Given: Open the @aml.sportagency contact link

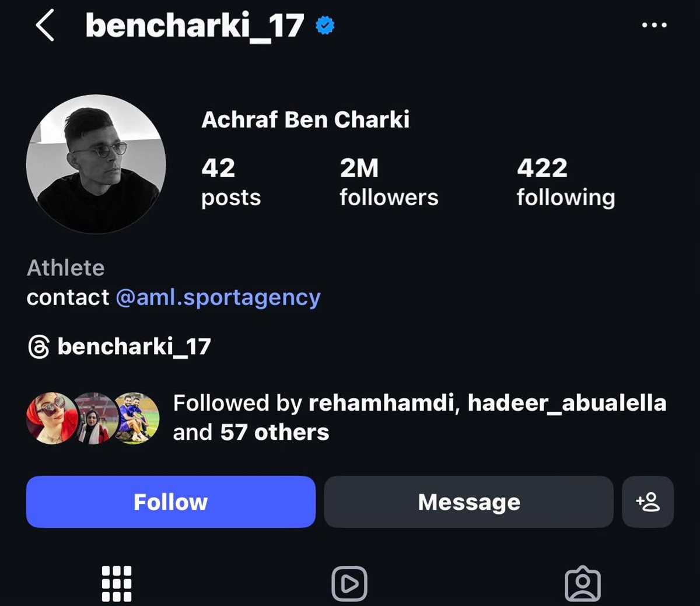Looking at the screenshot, I should coord(218,297).
